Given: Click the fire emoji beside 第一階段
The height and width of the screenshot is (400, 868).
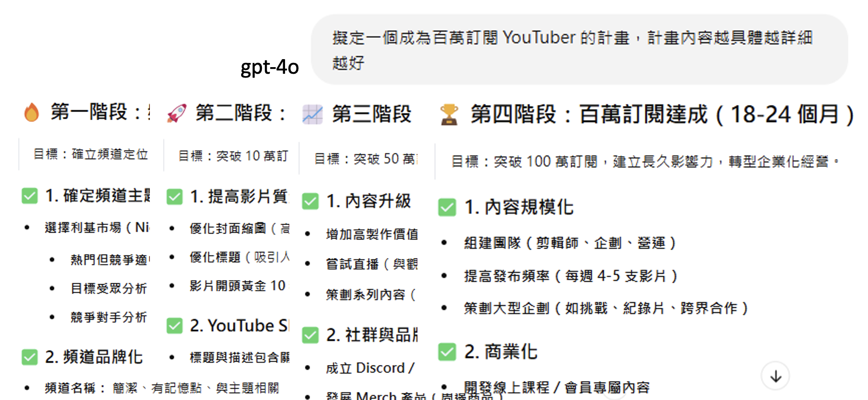Looking at the screenshot, I should (32, 113).
